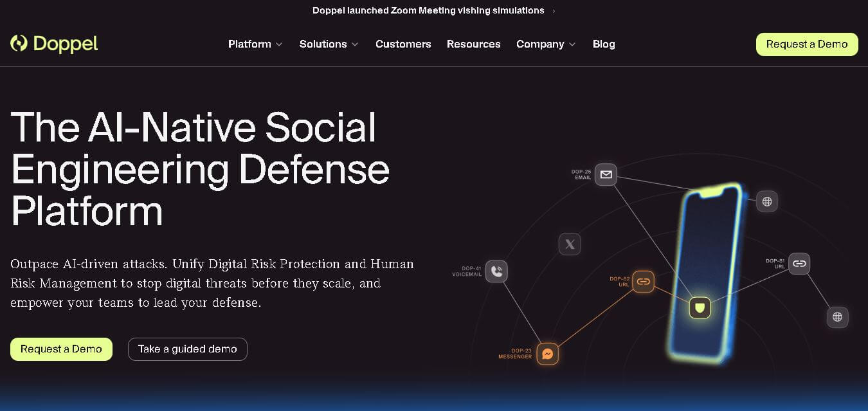
Task: Click Request a Demo in the header
Action: (807, 44)
